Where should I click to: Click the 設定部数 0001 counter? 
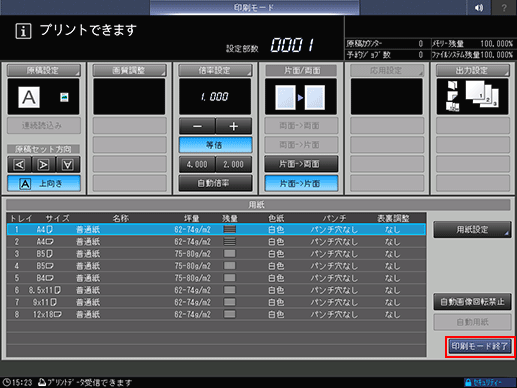[x=292, y=45]
